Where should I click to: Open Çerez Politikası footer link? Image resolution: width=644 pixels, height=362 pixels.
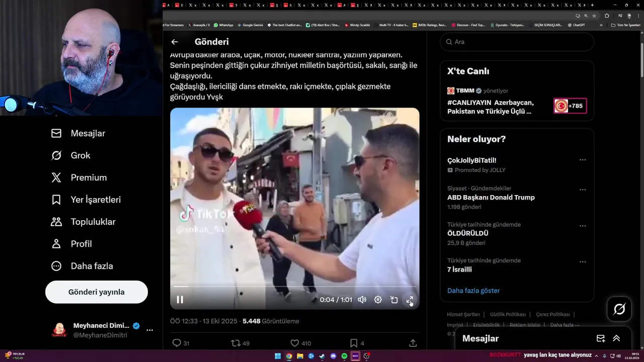[x=552, y=314]
